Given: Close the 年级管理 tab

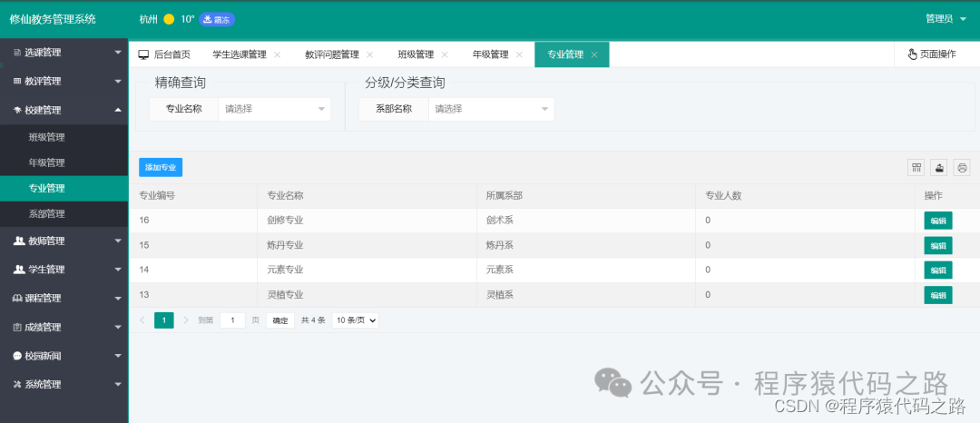Looking at the screenshot, I should (x=519, y=55).
